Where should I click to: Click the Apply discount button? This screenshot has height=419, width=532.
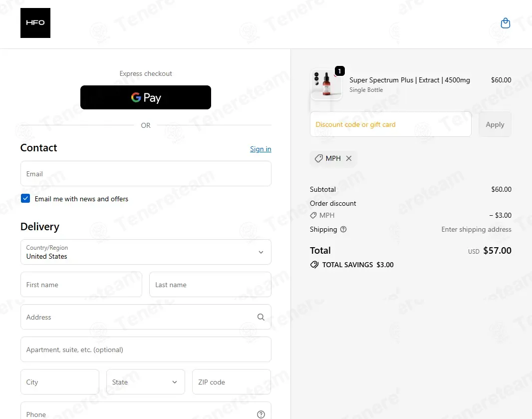tap(495, 124)
